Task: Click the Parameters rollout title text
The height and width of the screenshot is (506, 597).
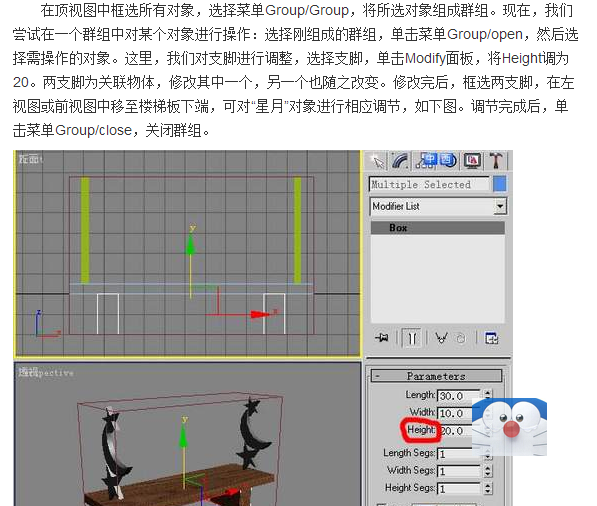Action: point(436,376)
